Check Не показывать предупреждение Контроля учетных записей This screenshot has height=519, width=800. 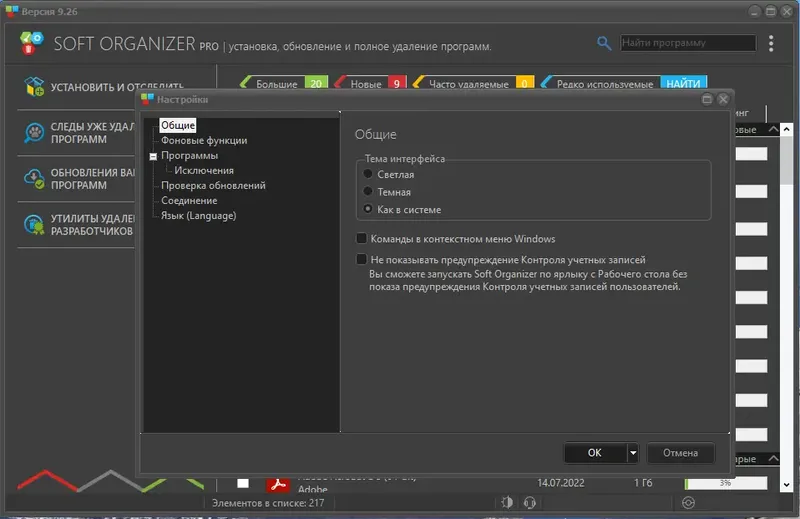point(361,259)
